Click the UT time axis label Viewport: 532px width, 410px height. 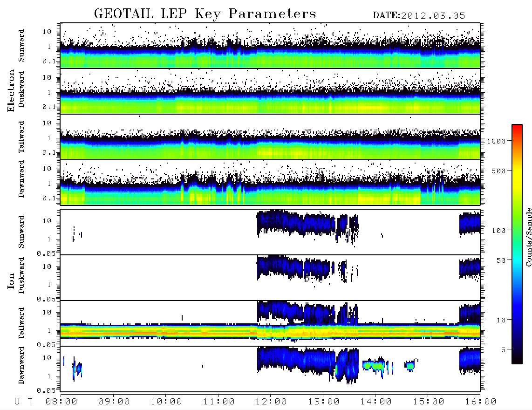click(23, 402)
